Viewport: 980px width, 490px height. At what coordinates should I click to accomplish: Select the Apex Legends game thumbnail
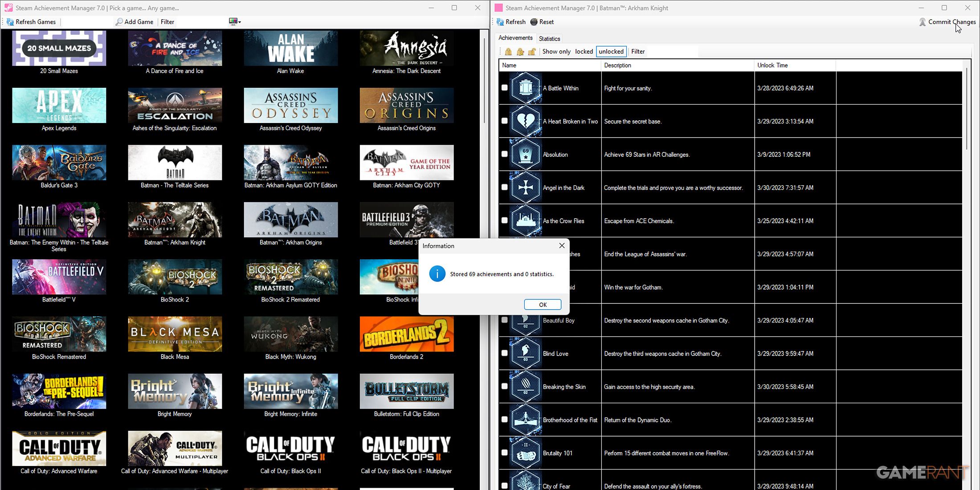[59, 105]
